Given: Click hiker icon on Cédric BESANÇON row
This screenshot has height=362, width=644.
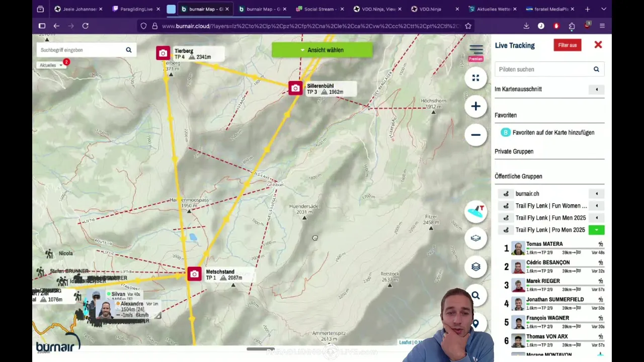Looking at the screenshot, I should [x=601, y=262].
